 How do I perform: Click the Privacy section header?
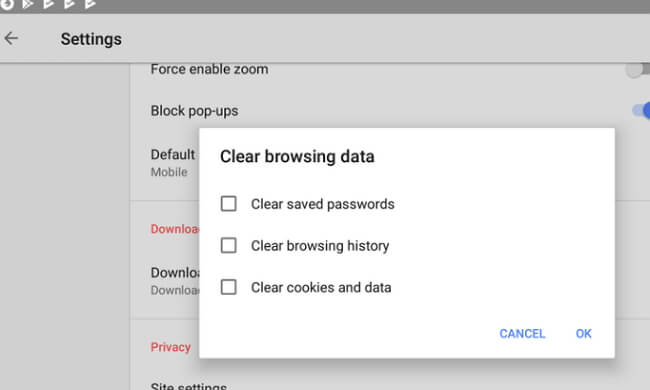[171, 347]
